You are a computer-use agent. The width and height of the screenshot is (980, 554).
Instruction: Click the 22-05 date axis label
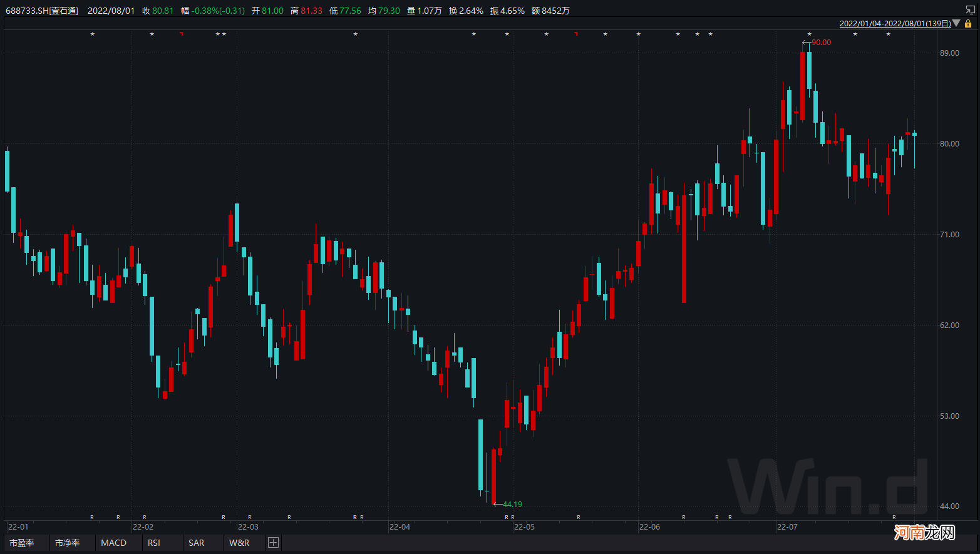(524, 527)
